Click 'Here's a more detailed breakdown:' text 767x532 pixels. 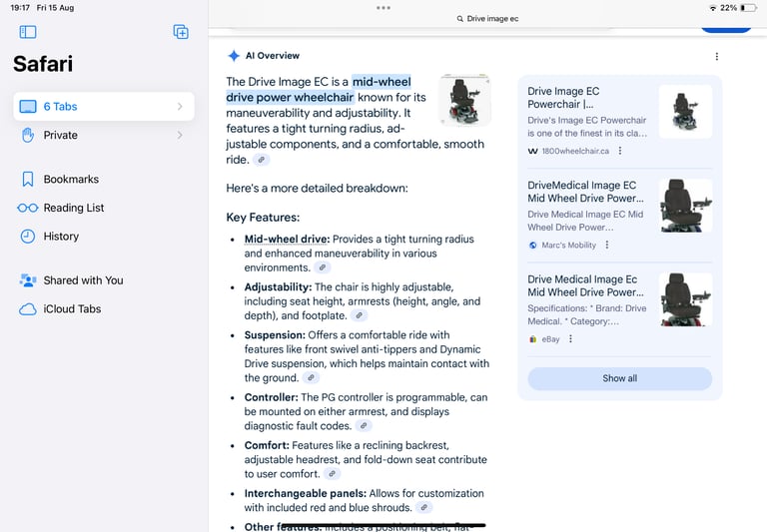317,189
